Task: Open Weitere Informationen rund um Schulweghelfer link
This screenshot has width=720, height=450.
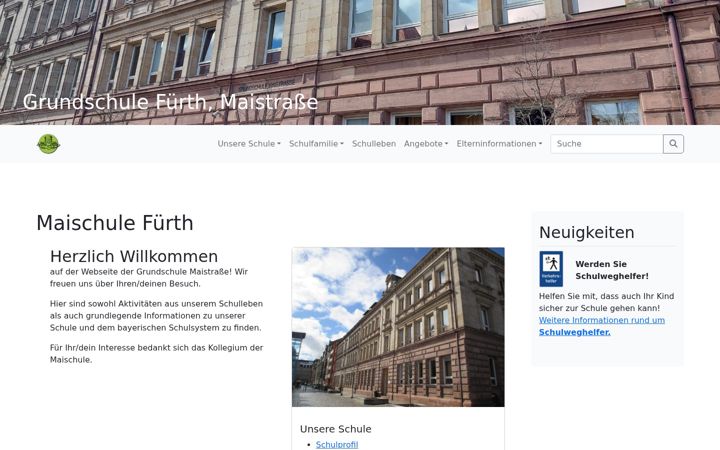Action: pos(602,326)
